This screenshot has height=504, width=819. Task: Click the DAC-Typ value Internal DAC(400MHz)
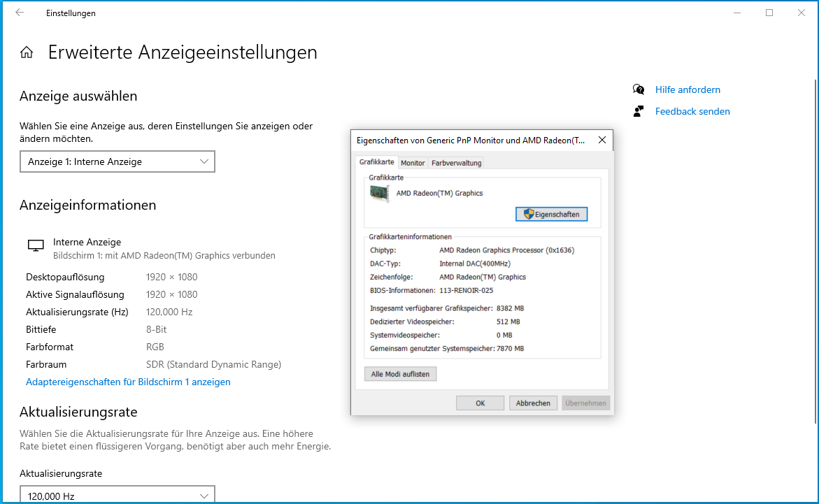pos(475,264)
